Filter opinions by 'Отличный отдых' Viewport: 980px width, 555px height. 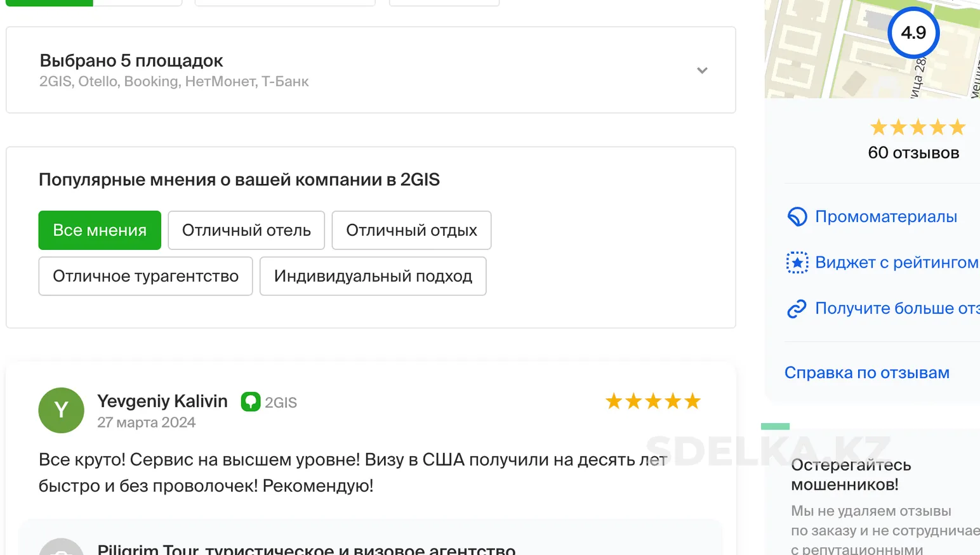[x=411, y=230]
